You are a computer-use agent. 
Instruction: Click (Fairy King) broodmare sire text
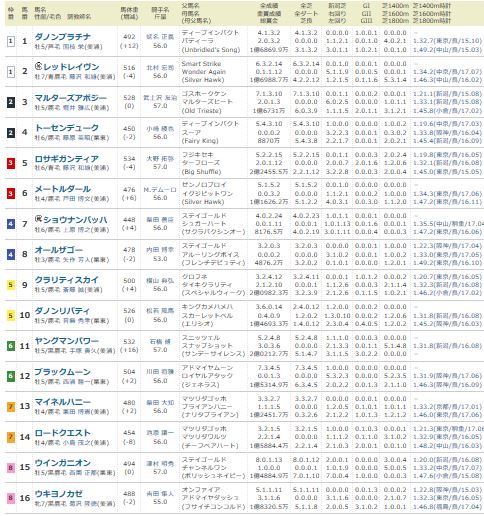coord(200,141)
